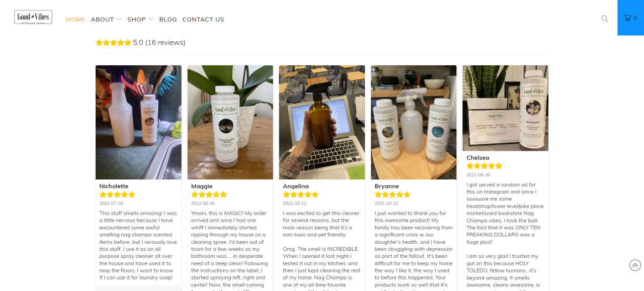This screenshot has height=291, width=644.
Task: Click the scroll-to-top arrow icon
Action: click(635, 265)
